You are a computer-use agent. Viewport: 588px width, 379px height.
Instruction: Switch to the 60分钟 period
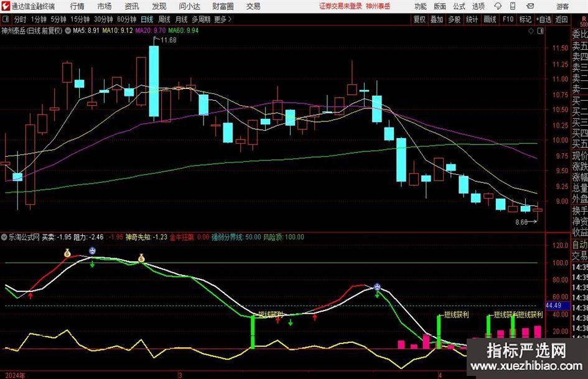click(126, 19)
